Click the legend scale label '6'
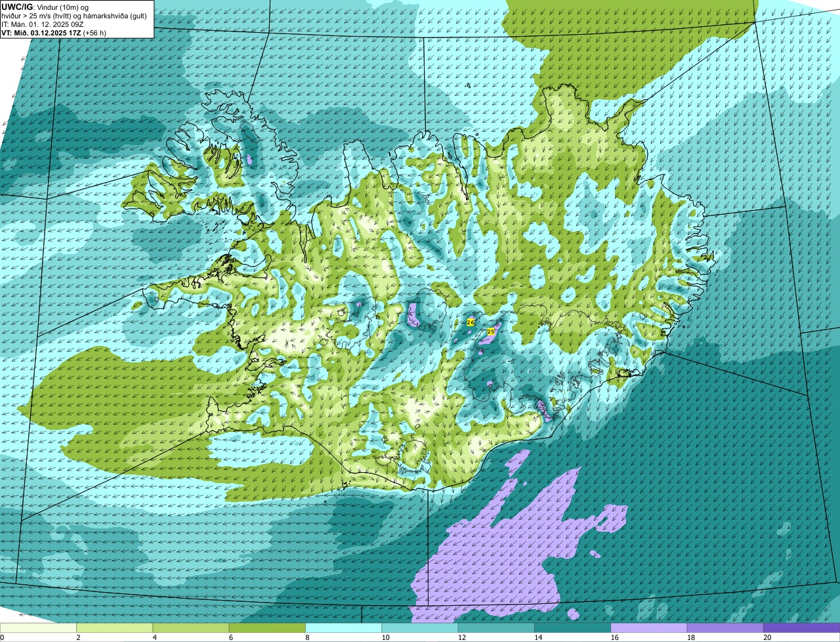This screenshot has height=642, width=840. click(230, 637)
